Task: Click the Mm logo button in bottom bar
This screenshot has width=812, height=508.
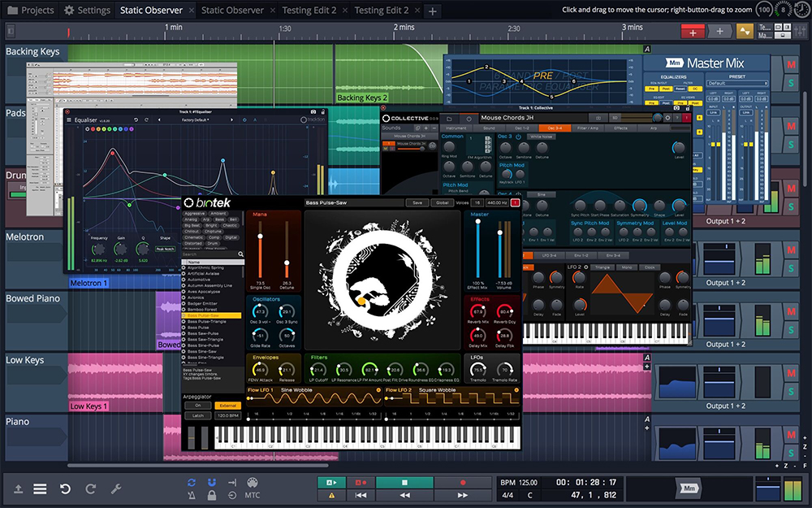Action: (689, 488)
